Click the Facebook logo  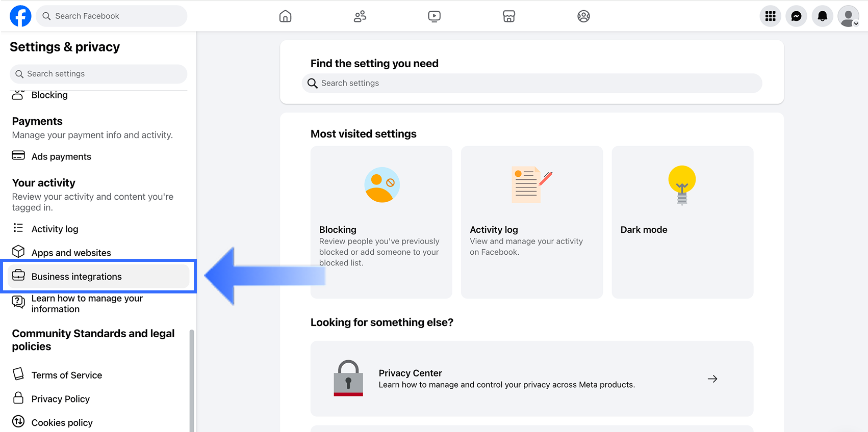[x=20, y=16]
